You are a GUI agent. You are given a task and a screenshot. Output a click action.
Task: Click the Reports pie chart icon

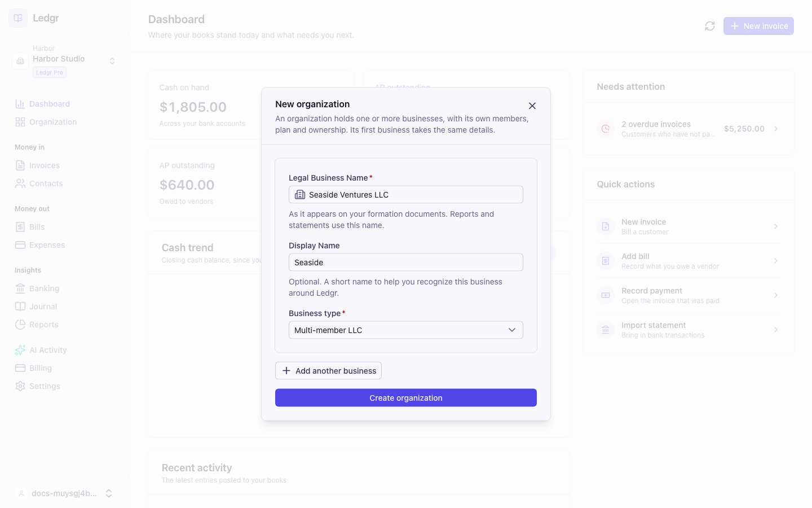[20, 325]
